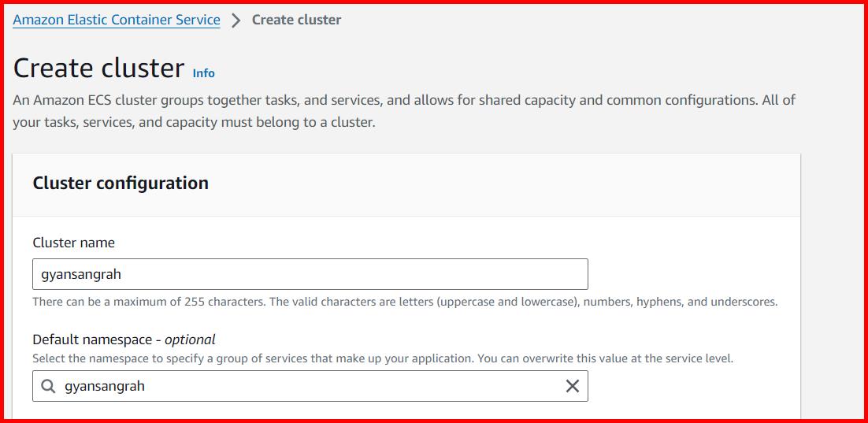Click the Create cluster breadcrumb text
The image size is (868, 423).
point(296,20)
